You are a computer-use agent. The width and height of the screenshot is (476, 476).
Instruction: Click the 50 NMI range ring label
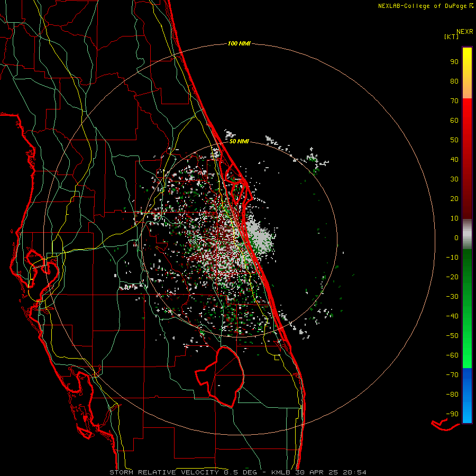click(x=239, y=141)
